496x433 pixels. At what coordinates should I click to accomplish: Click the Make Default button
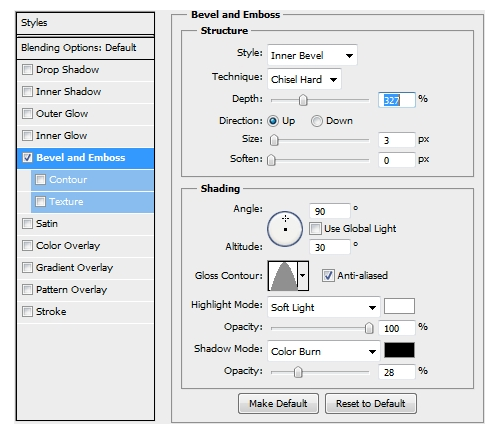(x=278, y=403)
